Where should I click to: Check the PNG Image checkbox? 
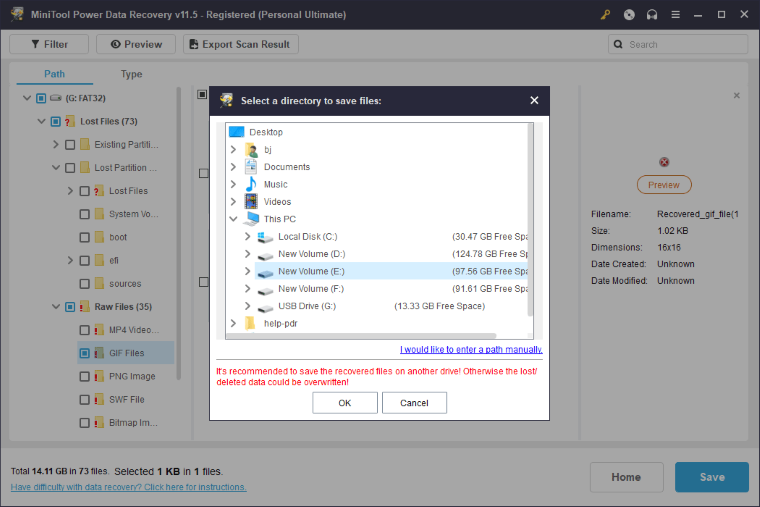coord(85,377)
